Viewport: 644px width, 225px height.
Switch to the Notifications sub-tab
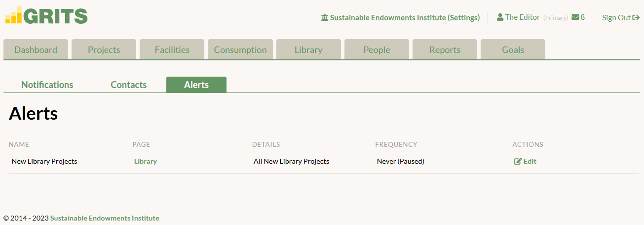[x=47, y=85]
